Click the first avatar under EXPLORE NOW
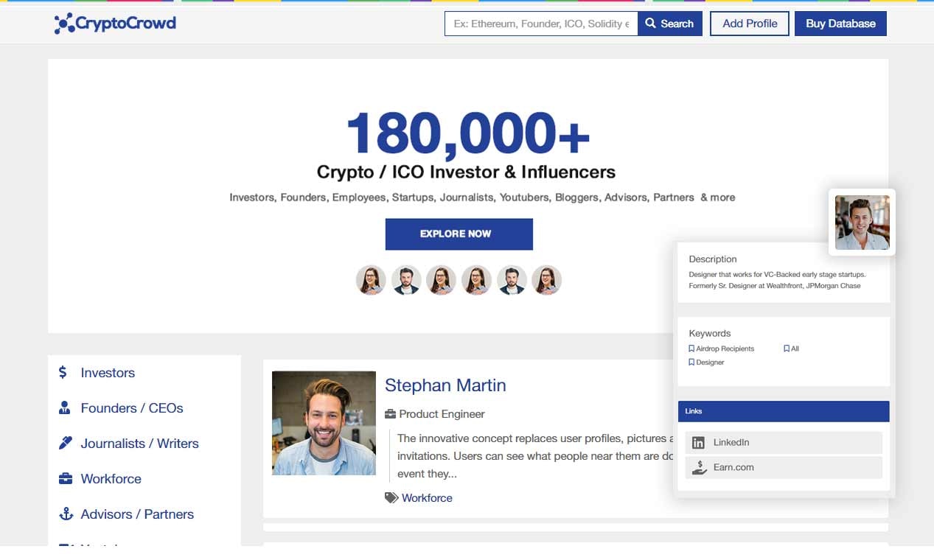 (371, 281)
